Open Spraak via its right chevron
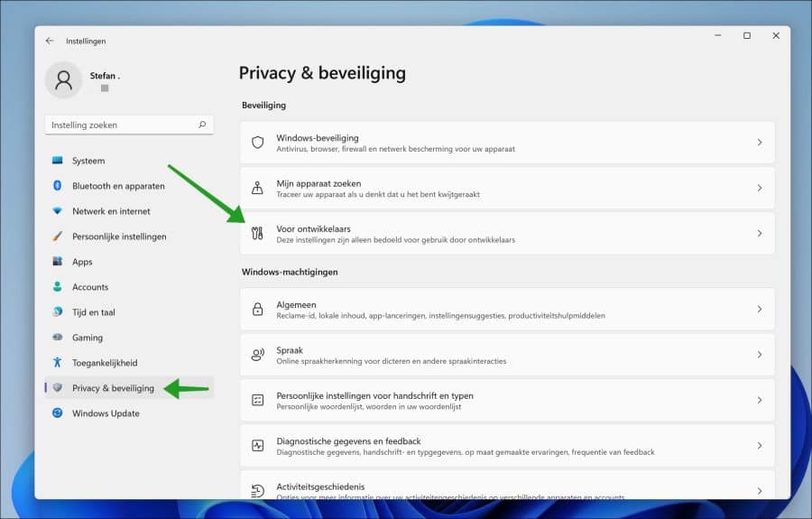812x519 pixels. point(759,355)
